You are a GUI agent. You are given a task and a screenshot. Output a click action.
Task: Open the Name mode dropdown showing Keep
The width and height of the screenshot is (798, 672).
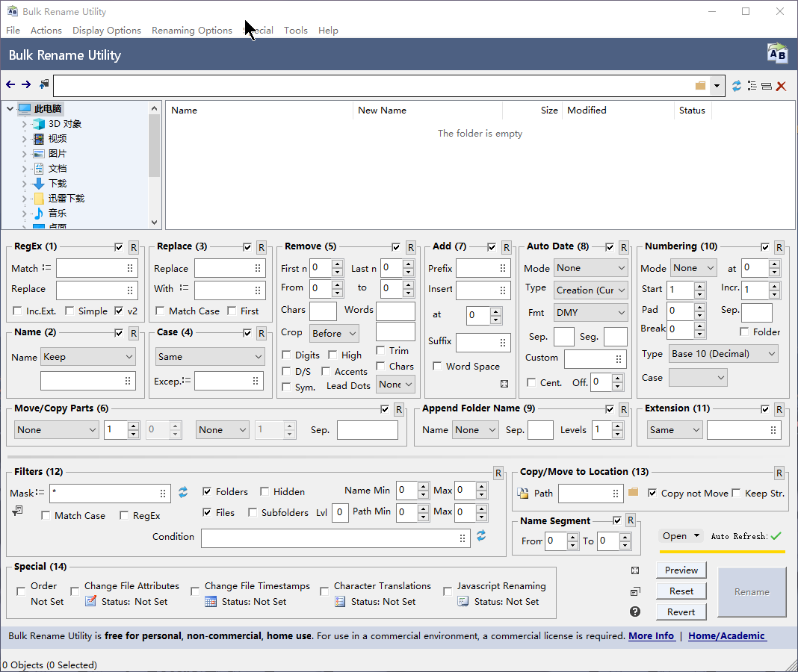tap(88, 357)
